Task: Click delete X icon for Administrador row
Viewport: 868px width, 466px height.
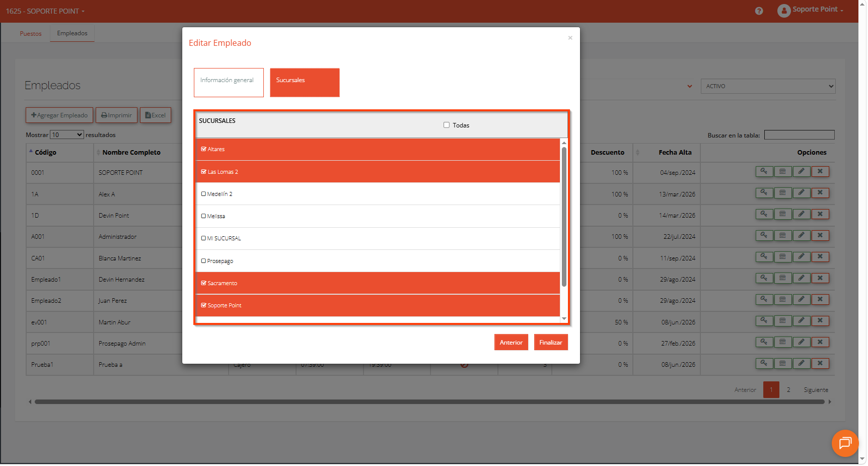Action: tap(820, 236)
